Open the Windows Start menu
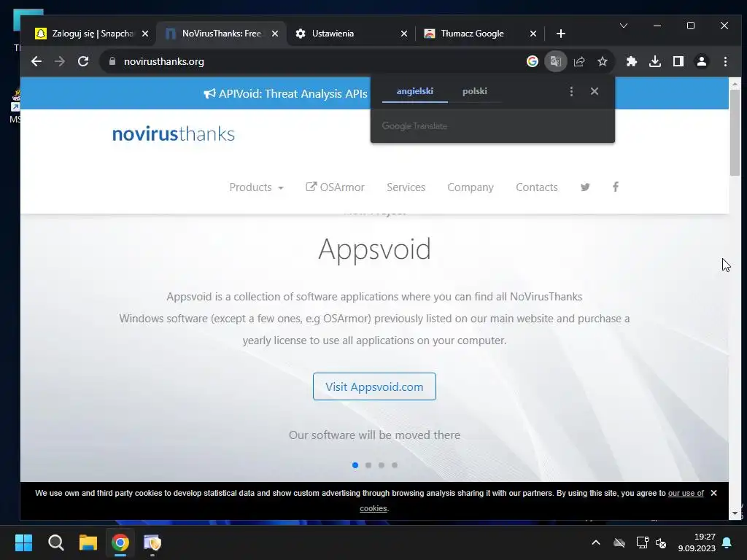The width and height of the screenshot is (747, 560). pyautogui.click(x=23, y=542)
